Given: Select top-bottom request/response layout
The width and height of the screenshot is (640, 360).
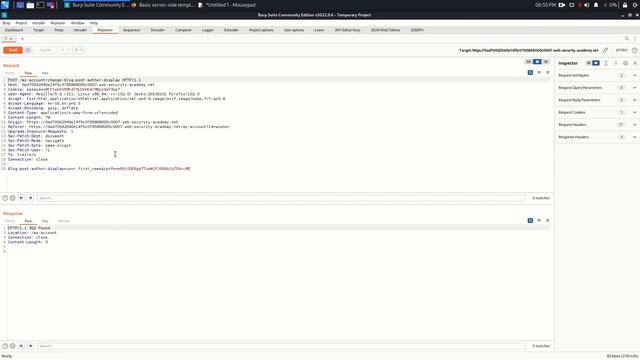Looking at the screenshot, I should tap(537, 62).
